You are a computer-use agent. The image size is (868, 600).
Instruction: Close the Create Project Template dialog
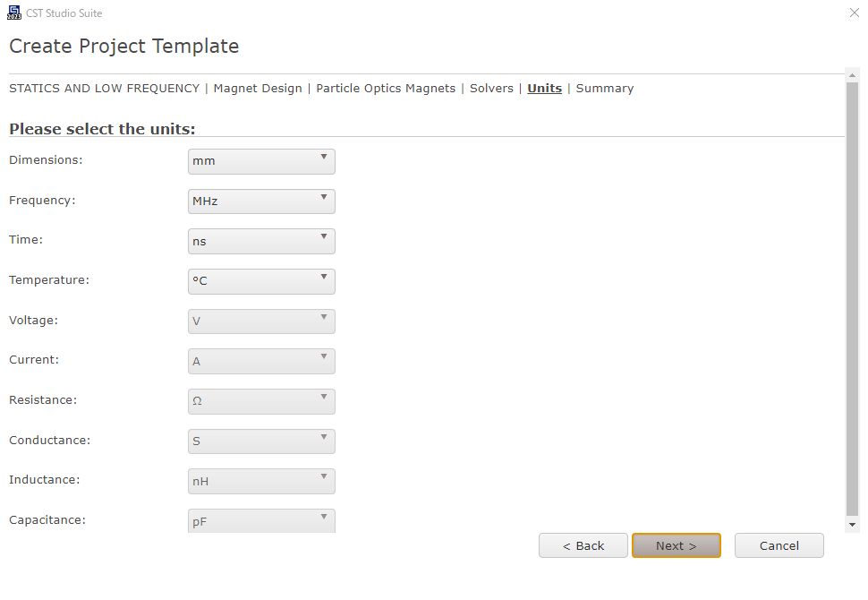[854, 13]
